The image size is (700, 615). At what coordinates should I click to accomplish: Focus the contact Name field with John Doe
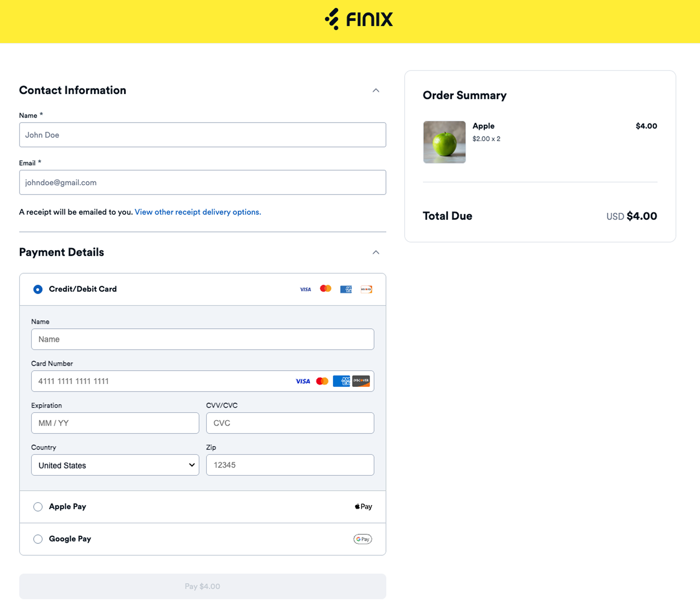pyautogui.click(x=202, y=135)
